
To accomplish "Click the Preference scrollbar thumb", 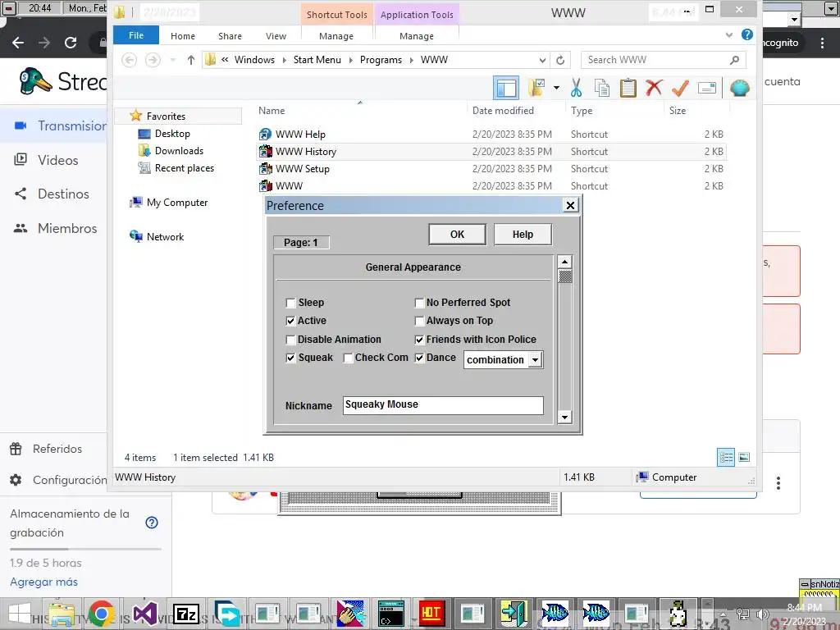I will (564, 276).
